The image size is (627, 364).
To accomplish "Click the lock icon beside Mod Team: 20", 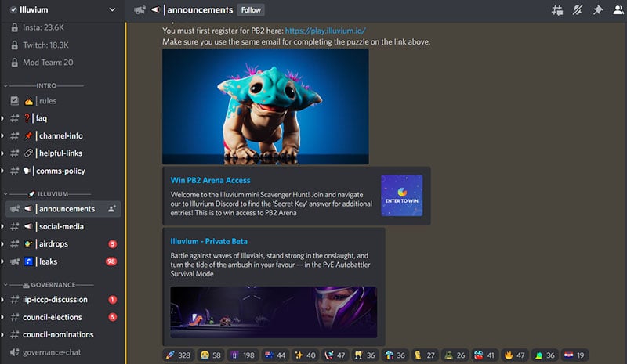I will coord(14,63).
